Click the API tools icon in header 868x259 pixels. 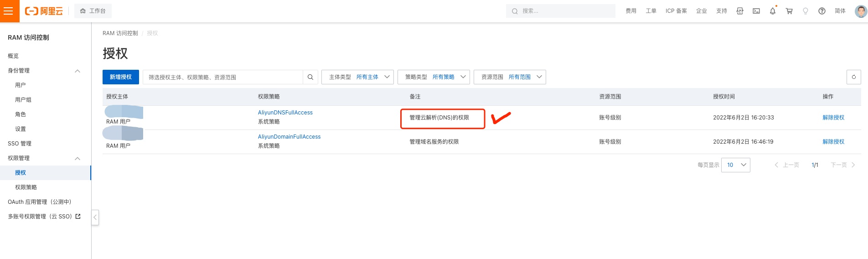click(740, 11)
